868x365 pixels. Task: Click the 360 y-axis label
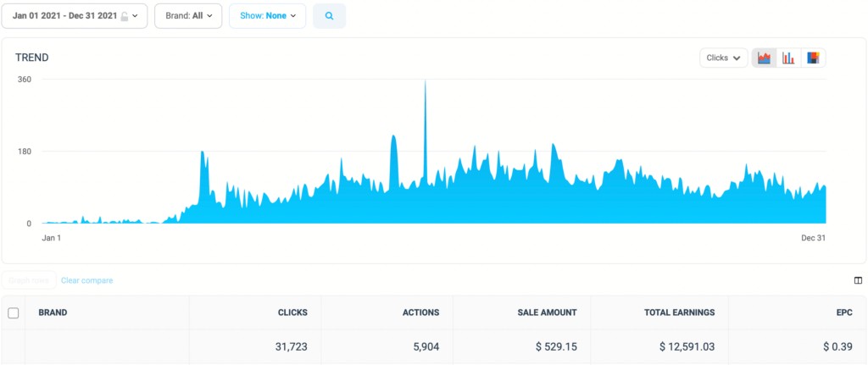25,79
